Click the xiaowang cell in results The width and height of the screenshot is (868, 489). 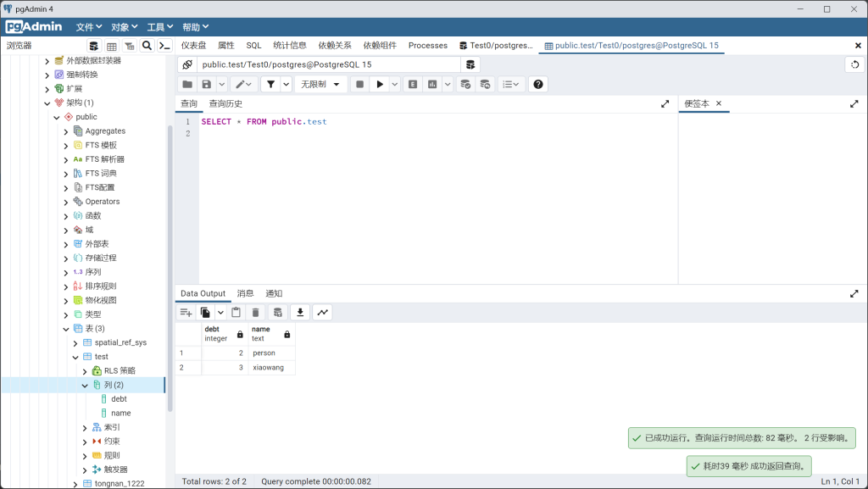click(271, 367)
